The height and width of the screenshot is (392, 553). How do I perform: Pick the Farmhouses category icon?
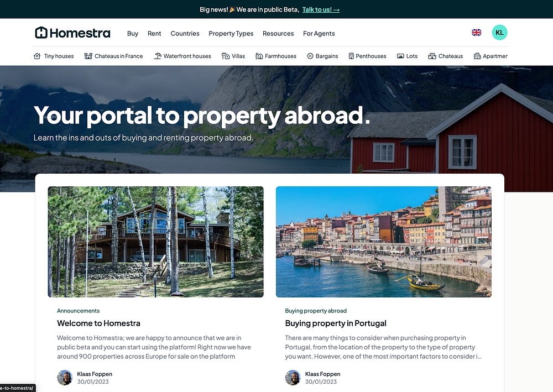point(259,56)
